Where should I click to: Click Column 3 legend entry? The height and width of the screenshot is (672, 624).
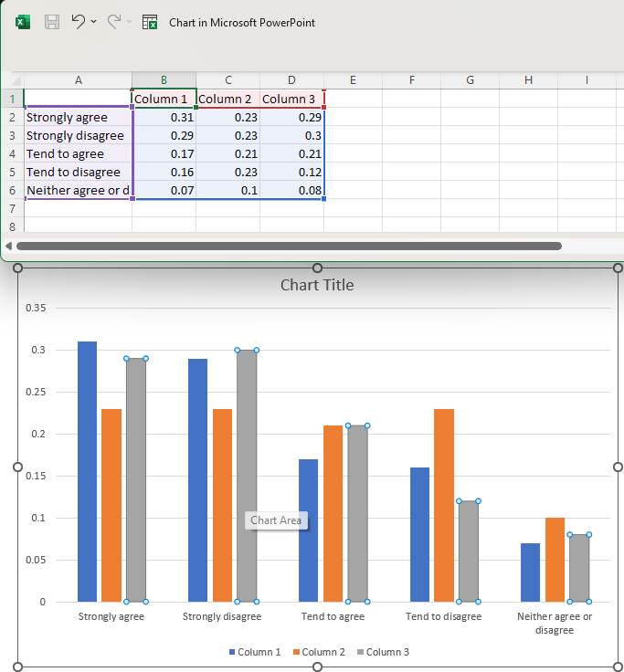click(382, 652)
